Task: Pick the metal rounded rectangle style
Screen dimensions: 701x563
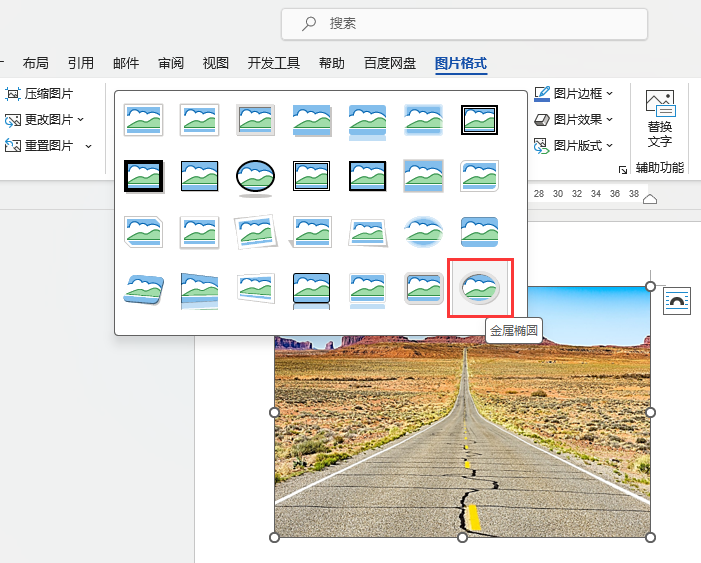Action: point(423,289)
